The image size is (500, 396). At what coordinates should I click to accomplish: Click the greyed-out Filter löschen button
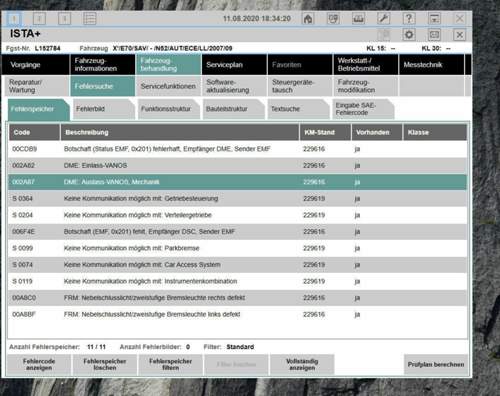(236, 364)
